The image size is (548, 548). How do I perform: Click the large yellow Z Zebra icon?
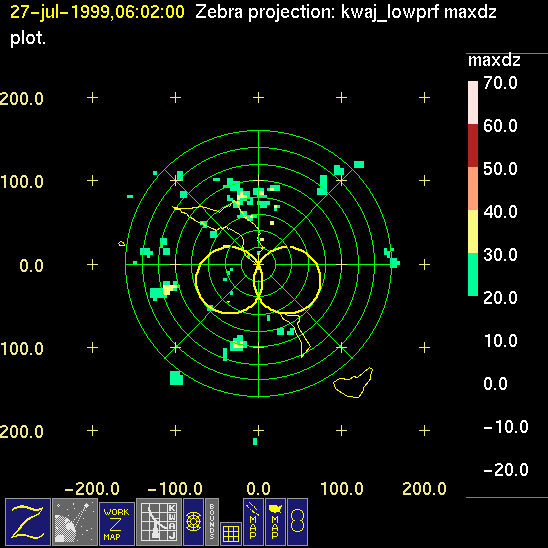[28, 522]
